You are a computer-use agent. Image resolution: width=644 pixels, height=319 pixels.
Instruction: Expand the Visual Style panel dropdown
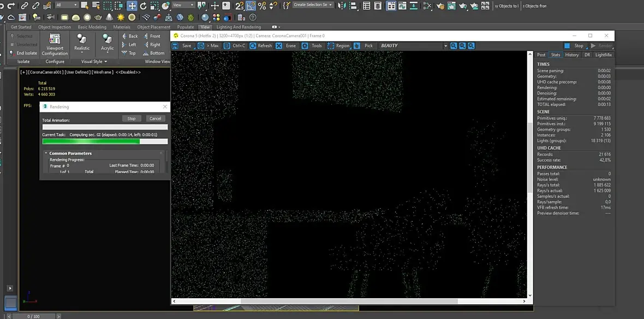coord(94,62)
